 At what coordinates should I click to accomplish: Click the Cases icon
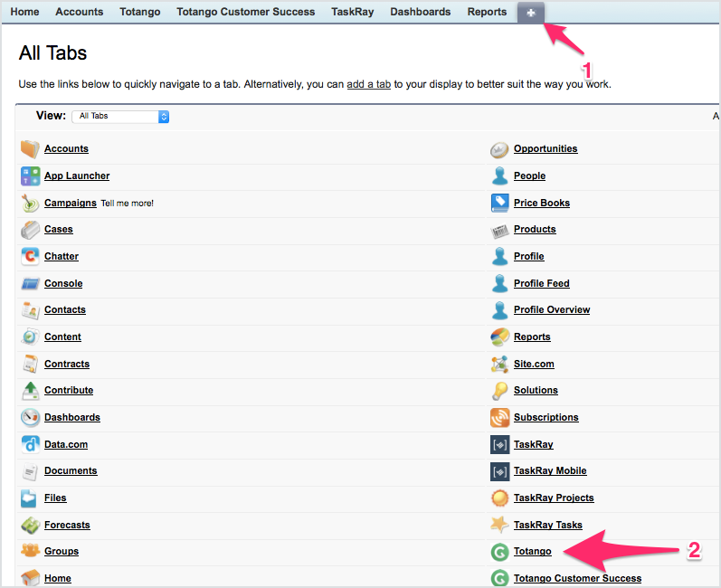click(x=31, y=230)
